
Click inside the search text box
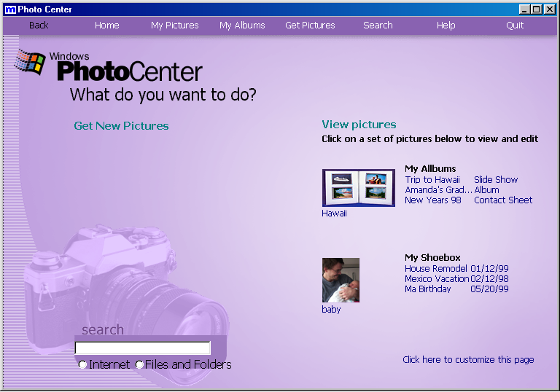142,348
